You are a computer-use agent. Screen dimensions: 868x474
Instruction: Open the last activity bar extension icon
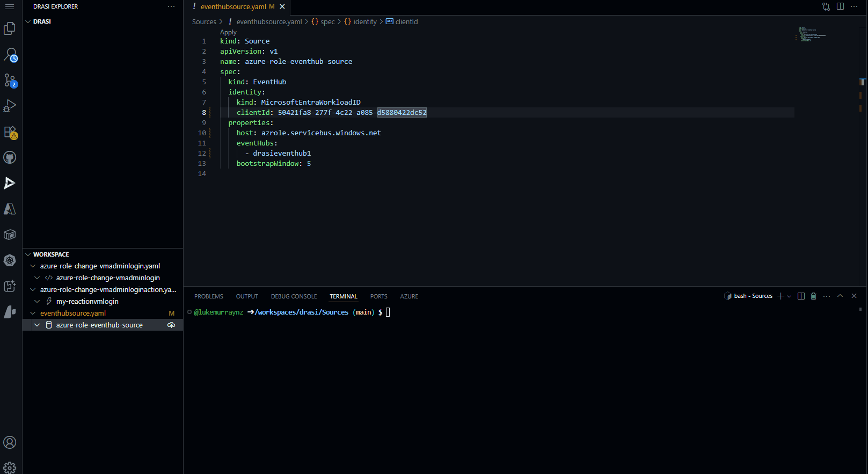coord(10,312)
